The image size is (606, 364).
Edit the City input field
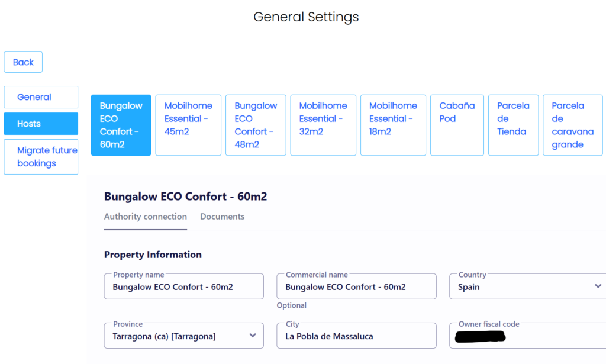[356, 336]
